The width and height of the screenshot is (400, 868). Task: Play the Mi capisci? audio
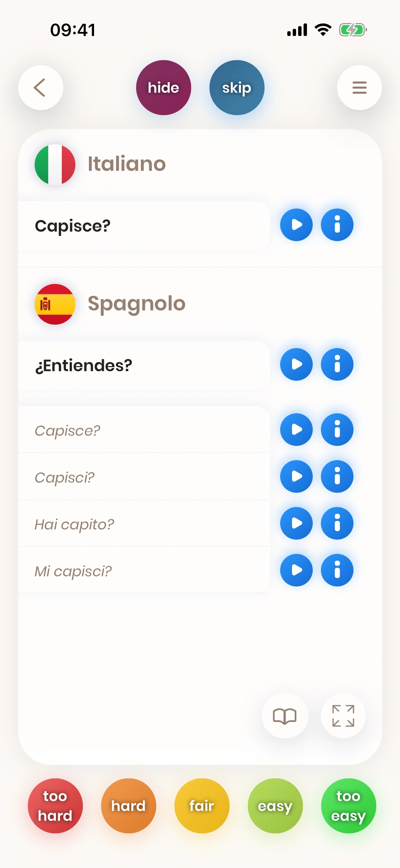pyautogui.click(x=296, y=570)
